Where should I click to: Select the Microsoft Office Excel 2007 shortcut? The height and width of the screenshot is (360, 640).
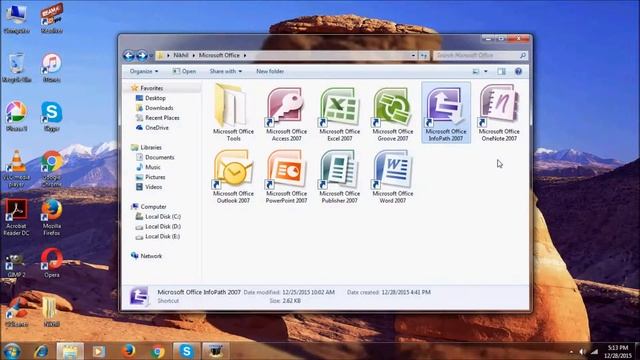(x=339, y=113)
